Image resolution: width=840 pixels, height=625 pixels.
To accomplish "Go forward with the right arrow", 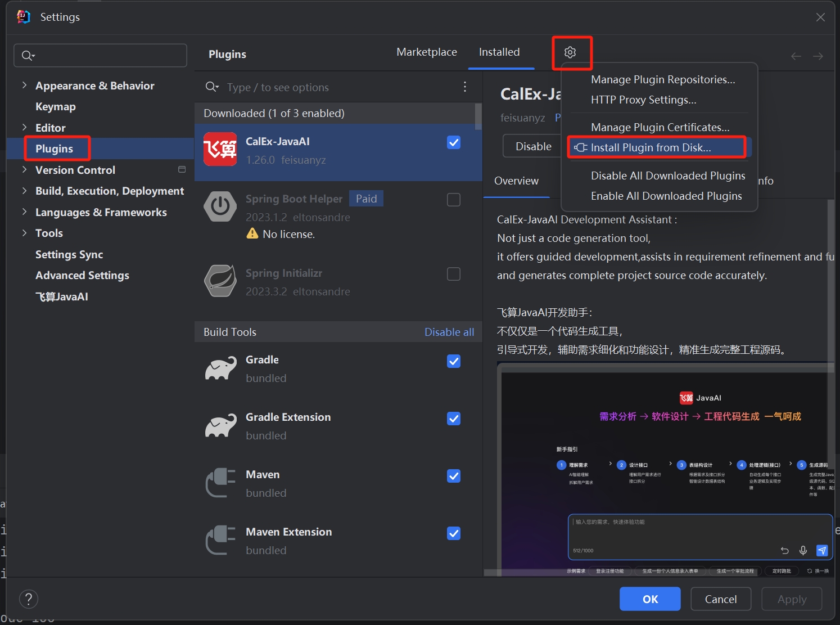I will (x=818, y=56).
